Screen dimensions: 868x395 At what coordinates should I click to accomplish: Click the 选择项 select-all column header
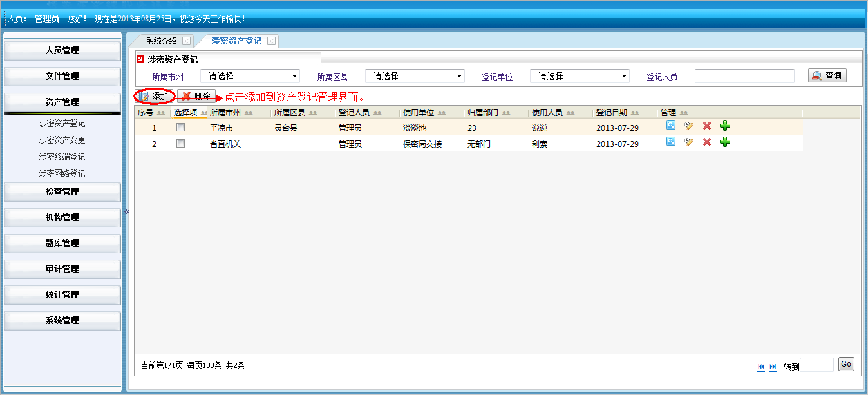coord(189,113)
